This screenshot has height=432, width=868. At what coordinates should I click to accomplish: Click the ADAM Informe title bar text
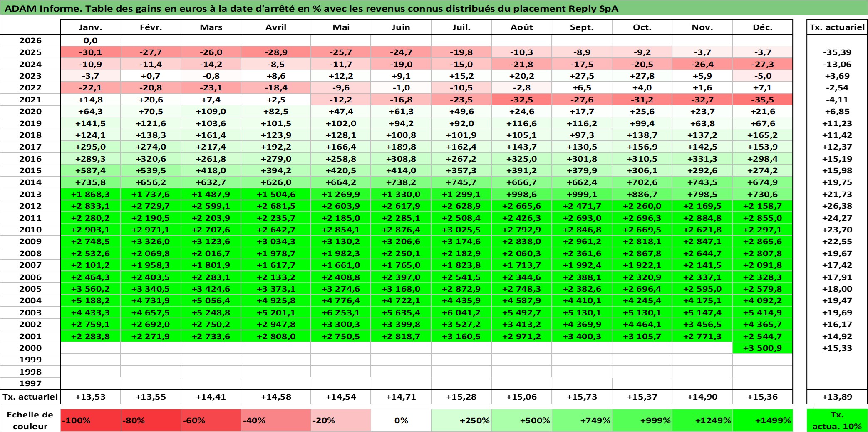[311, 8]
